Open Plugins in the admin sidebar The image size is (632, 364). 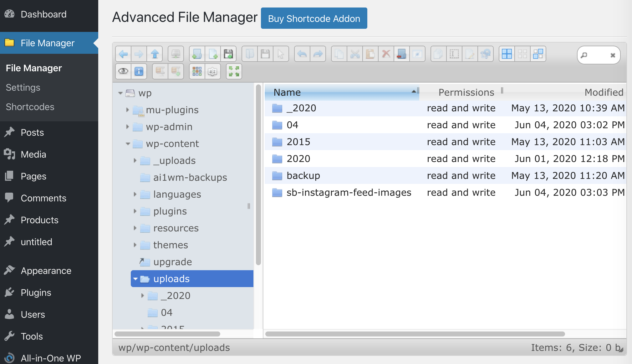tap(49, 293)
